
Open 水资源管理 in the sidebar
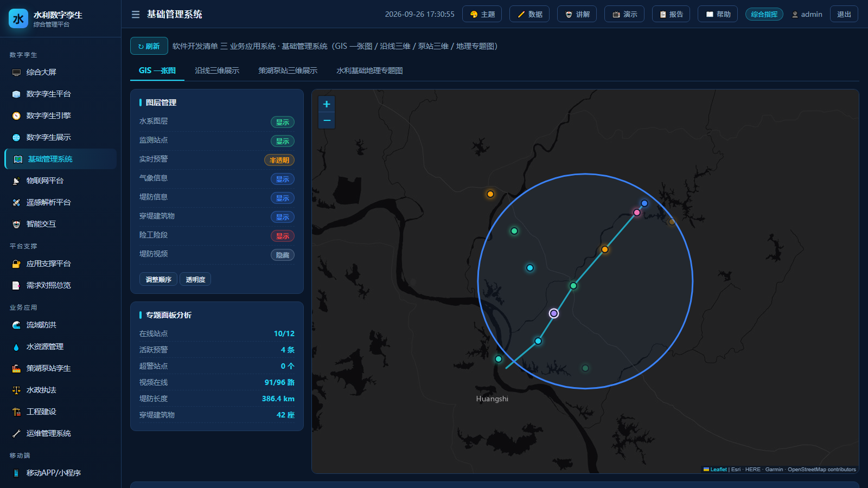click(60, 346)
